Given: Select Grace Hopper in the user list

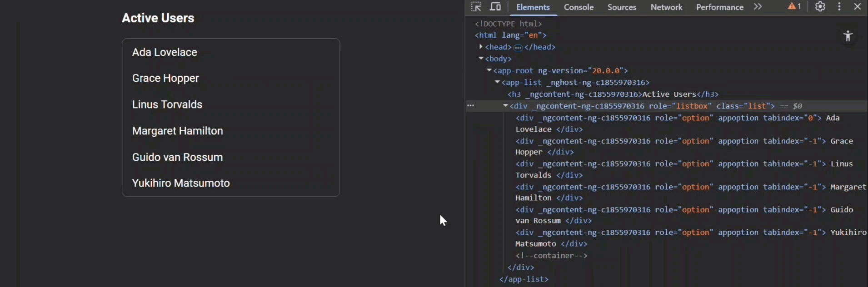Looking at the screenshot, I should 231,78.
